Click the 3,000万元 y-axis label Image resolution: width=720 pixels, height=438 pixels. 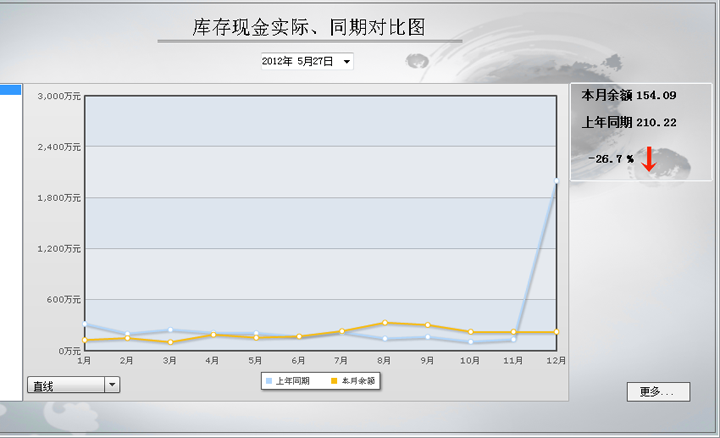tap(59, 96)
